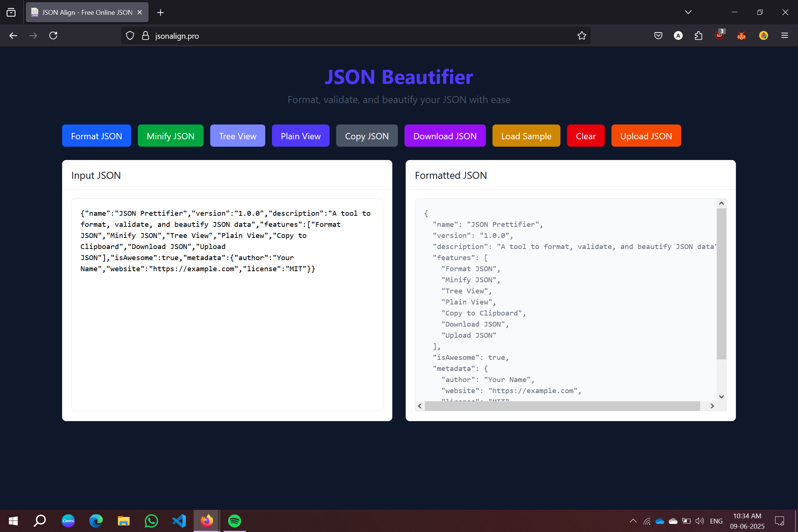Viewport: 798px width, 532px height.
Task: Click the Firefox View icon beside the tabs
Action: 11,13
